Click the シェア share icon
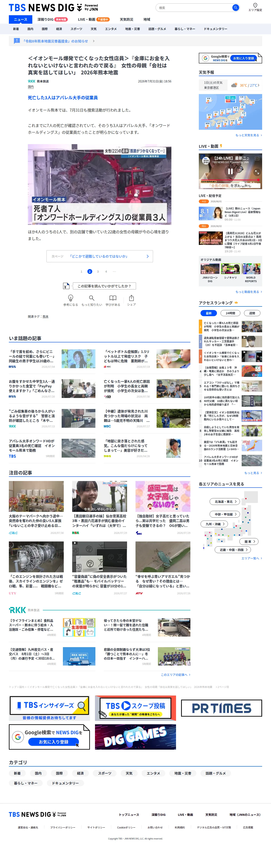 pyautogui.click(x=131, y=298)
